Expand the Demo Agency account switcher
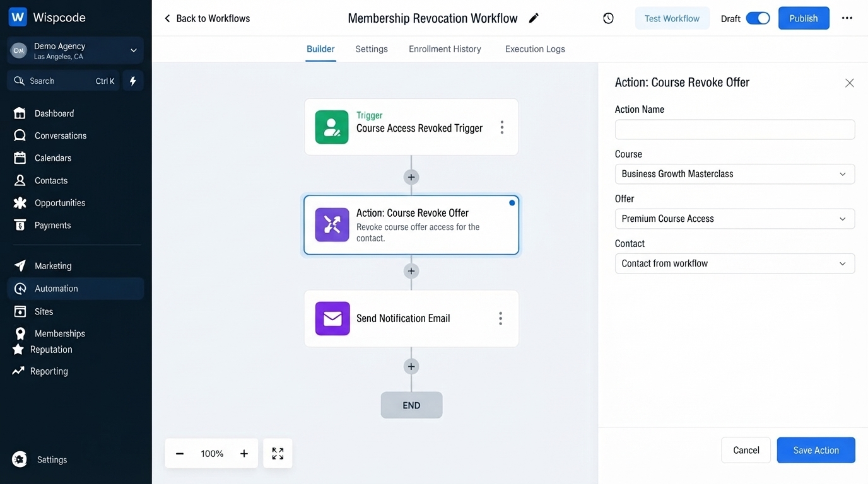Image resolution: width=868 pixels, height=484 pixels. [x=76, y=51]
